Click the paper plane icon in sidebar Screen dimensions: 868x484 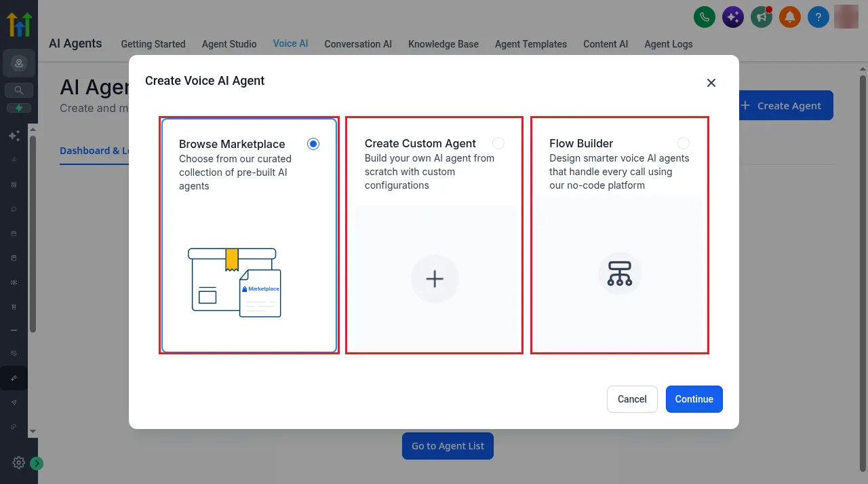(14, 403)
